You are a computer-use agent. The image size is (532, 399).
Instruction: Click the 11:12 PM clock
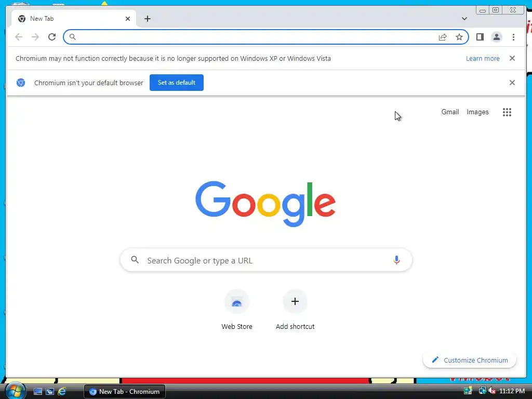click(x=512, y=391)
